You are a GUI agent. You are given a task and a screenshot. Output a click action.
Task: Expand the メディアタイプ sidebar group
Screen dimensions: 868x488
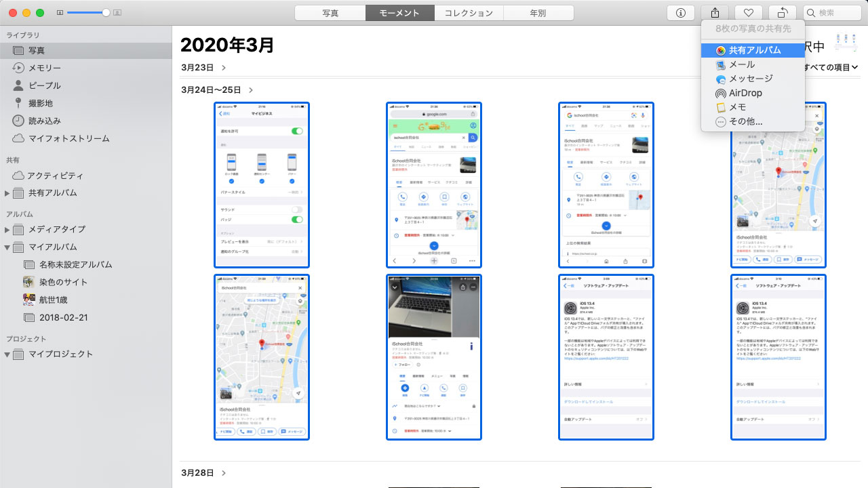pyautogui.click(x=7, y=230)
